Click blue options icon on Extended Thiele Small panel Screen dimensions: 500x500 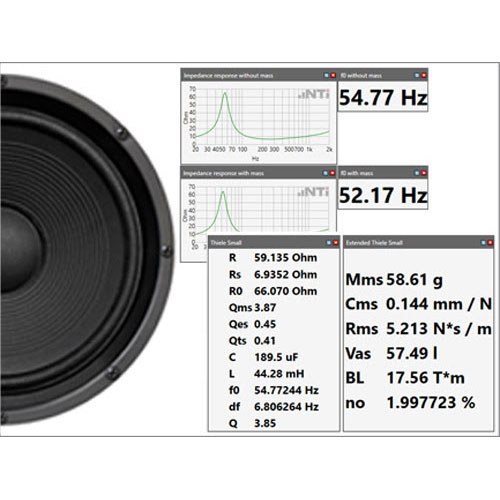click(483, 243)
